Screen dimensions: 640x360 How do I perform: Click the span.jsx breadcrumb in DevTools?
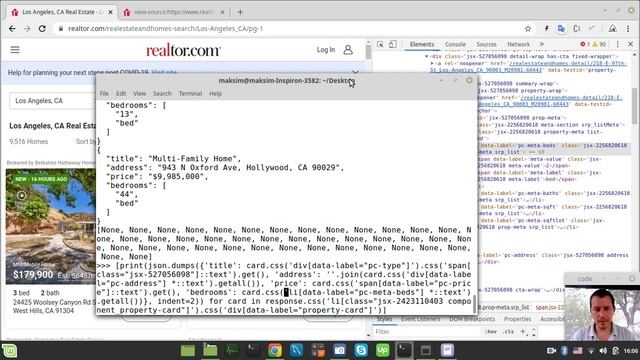tap(550, 307)
